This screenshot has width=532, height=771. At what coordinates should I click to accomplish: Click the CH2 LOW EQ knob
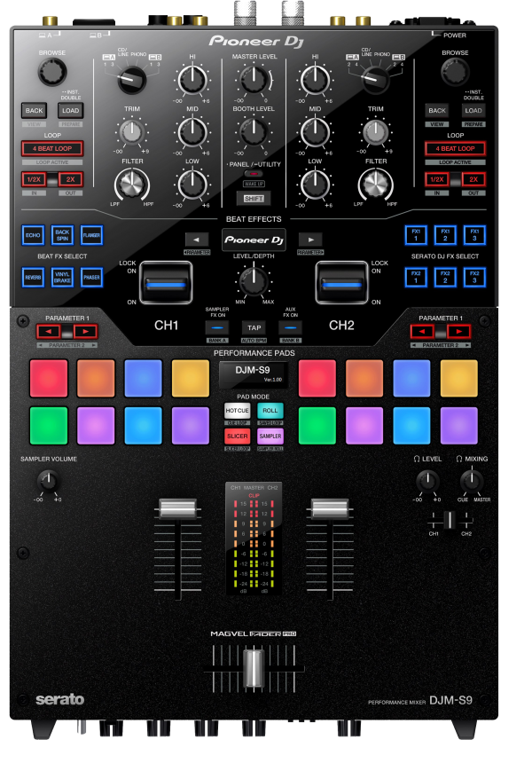(x=315, y=185)
